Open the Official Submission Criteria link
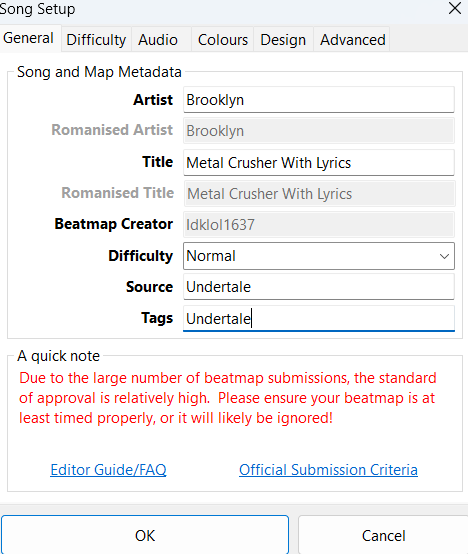The image size is (468, 554). [x=328, y=470]
